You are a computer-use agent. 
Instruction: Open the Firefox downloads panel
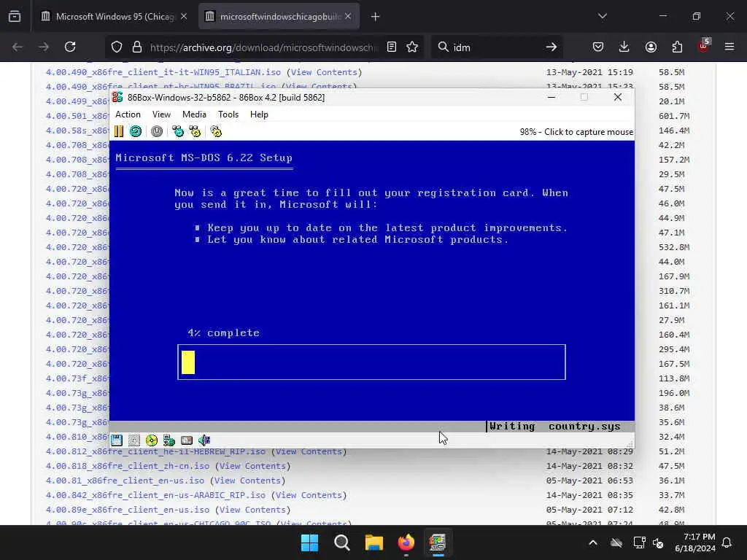tap(624, 47)
